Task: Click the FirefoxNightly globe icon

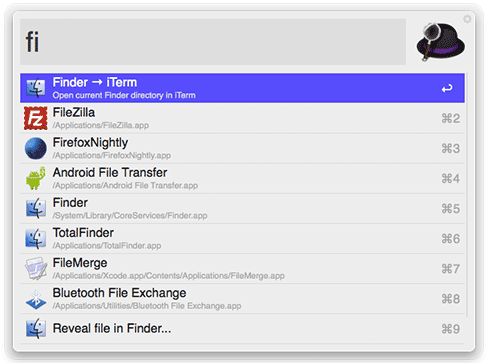Action: tap(36, 148)
